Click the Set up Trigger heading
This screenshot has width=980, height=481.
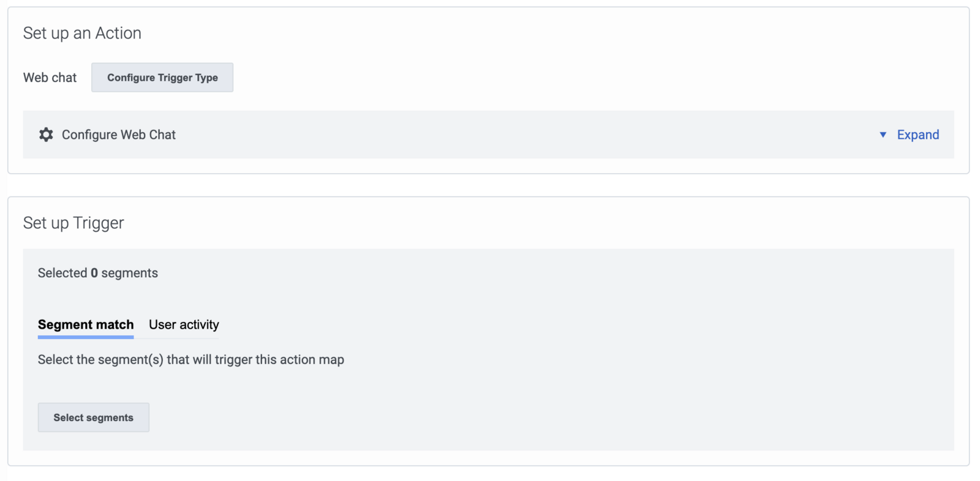(x=73, y=223)
